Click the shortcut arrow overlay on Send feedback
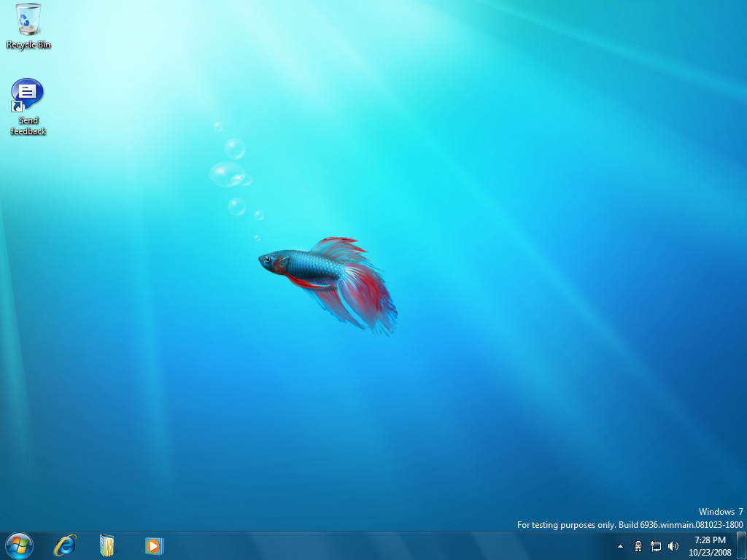This screenshot has width=747, height=560. tap(18, 107)
